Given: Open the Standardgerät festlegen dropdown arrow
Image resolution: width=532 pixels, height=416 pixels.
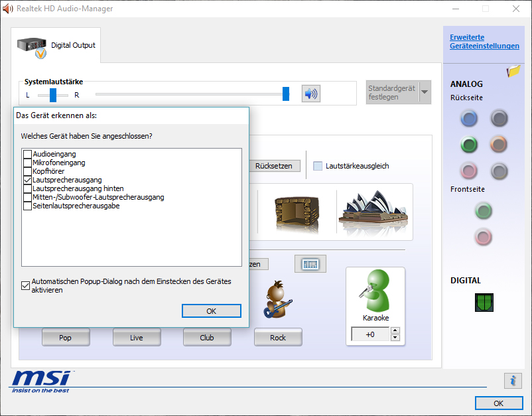Looking at the screenshot, I should coord(425,92).
